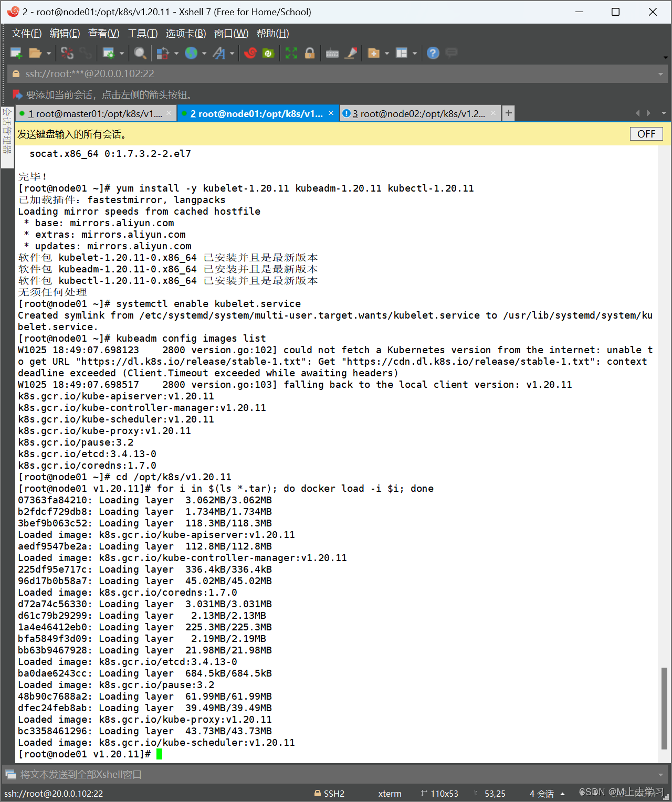Switch to tab 3 root@node02

tap(419, 113)
